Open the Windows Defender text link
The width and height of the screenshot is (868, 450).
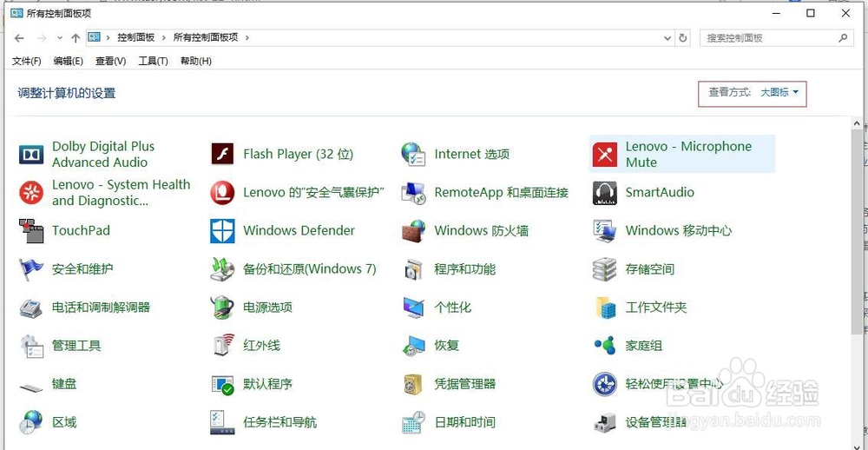click(x=299, y=230)
